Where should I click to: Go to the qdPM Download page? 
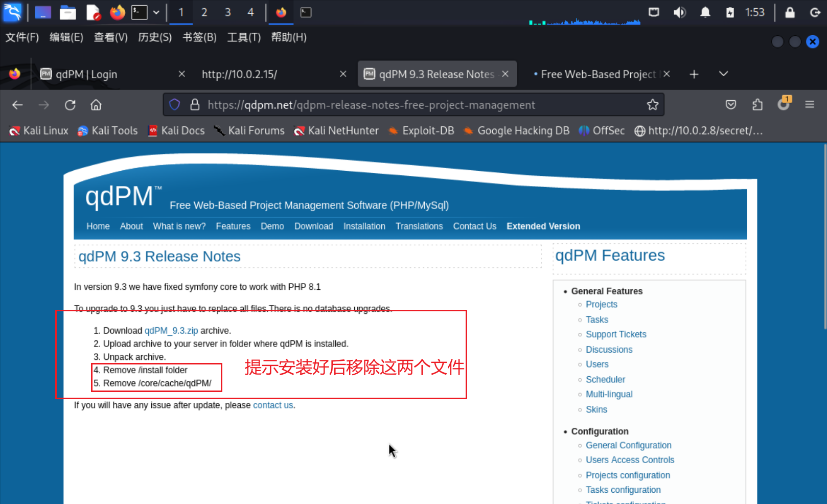314,226
